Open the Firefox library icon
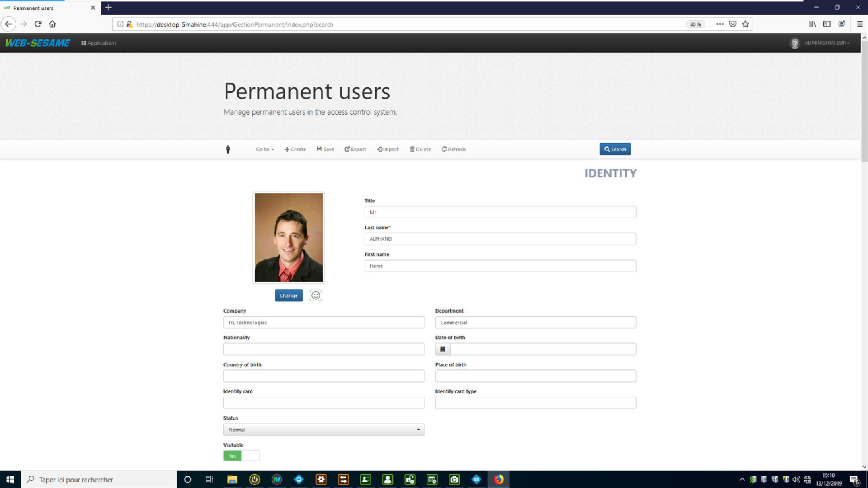This screenshot has height=488, width=868. click(812, 24)
